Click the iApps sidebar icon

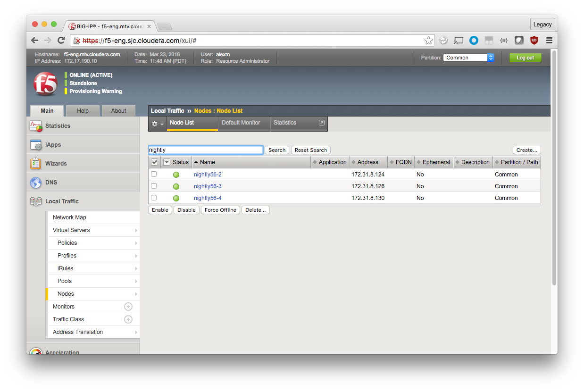click(x=36, y=145)
